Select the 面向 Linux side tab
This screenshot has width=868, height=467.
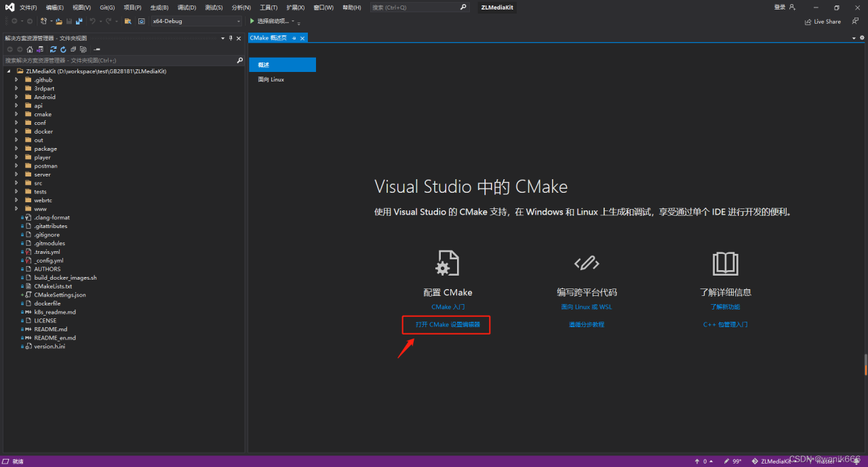pyautogui.click(x=271, y=79)
